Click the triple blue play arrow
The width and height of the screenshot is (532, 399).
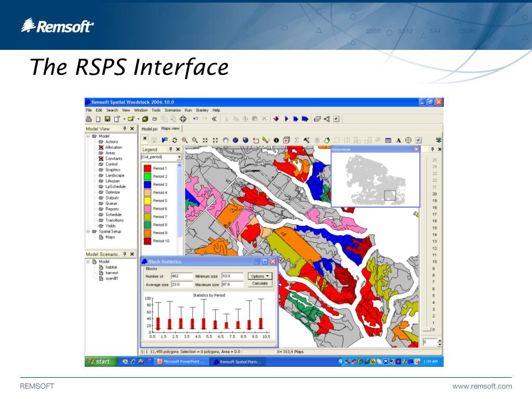[x=305, y=119]
